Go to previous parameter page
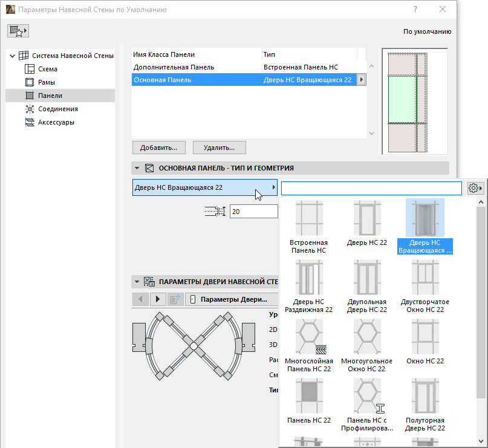The width and height of the screenshot is (488, 448). 141,299
